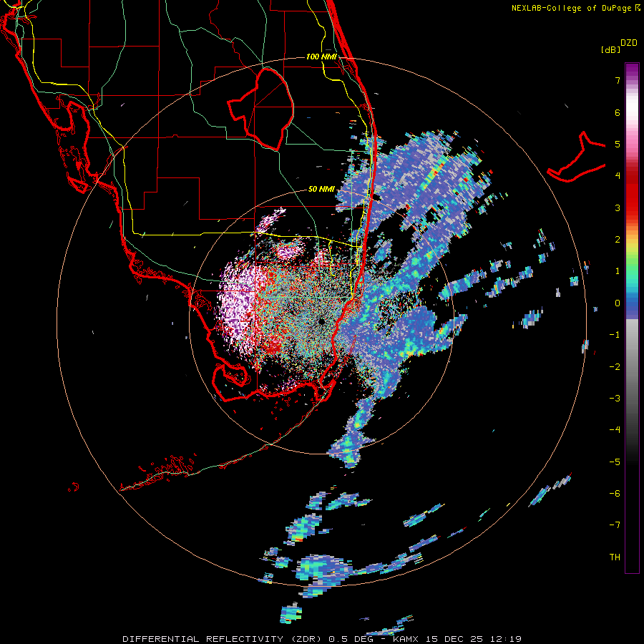The height and width of the screenshot is (644, 644).
Task: Click the -1 value on the dB scale
Action: click(615, 335)
